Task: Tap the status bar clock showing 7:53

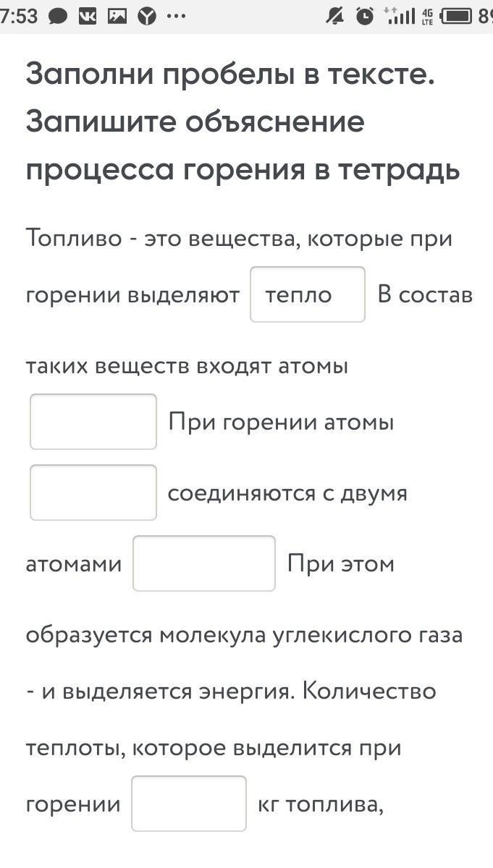Action: pyautogui.click(x=19, y=16)
